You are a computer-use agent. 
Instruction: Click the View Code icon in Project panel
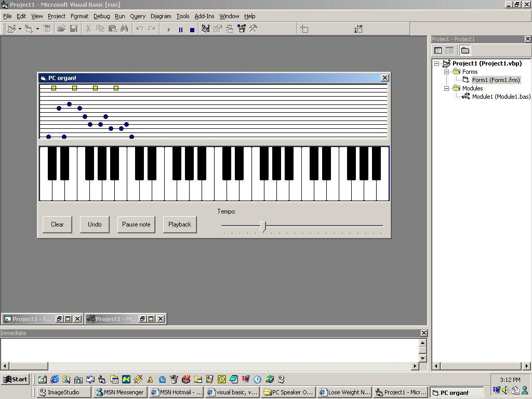pos(438,50)
